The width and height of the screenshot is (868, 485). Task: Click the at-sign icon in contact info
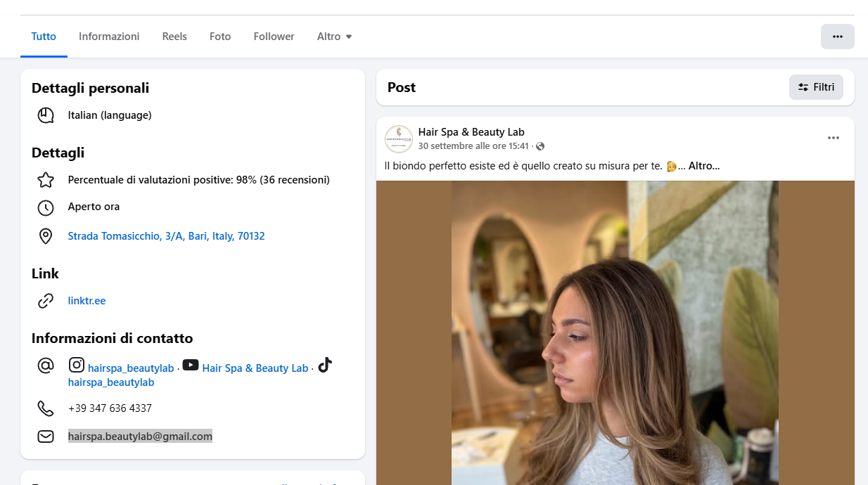click(46, 366)
